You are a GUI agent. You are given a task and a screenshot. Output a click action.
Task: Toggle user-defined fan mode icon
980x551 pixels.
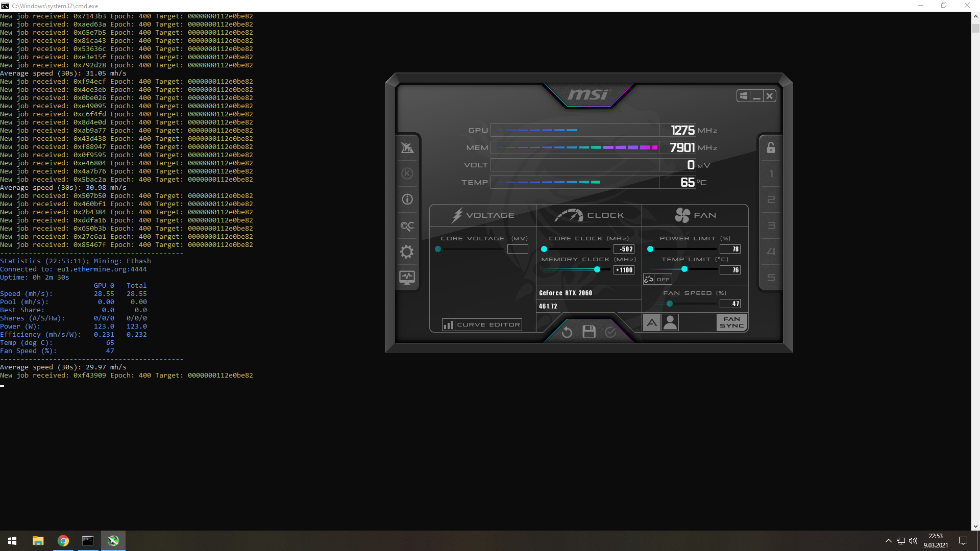tap(670, 322)
